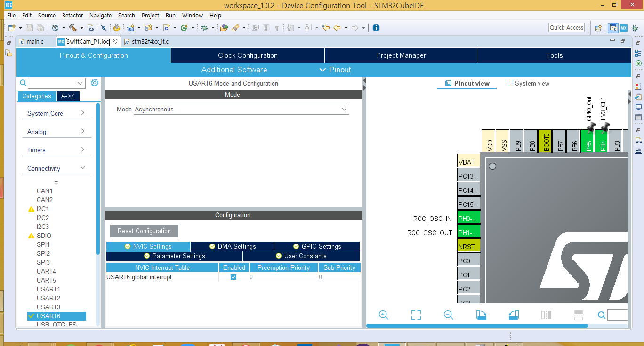
Task: Open the GPIO Settings tab
Action: pos(317,246)
